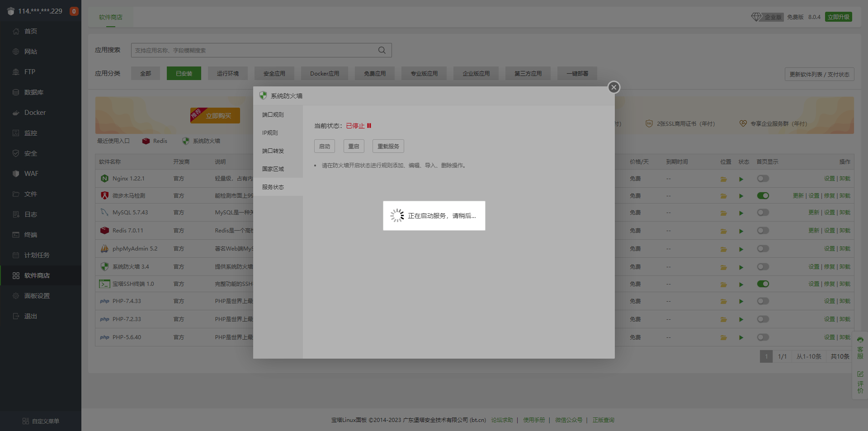Open 使用手册 footer link

(534, 420)
